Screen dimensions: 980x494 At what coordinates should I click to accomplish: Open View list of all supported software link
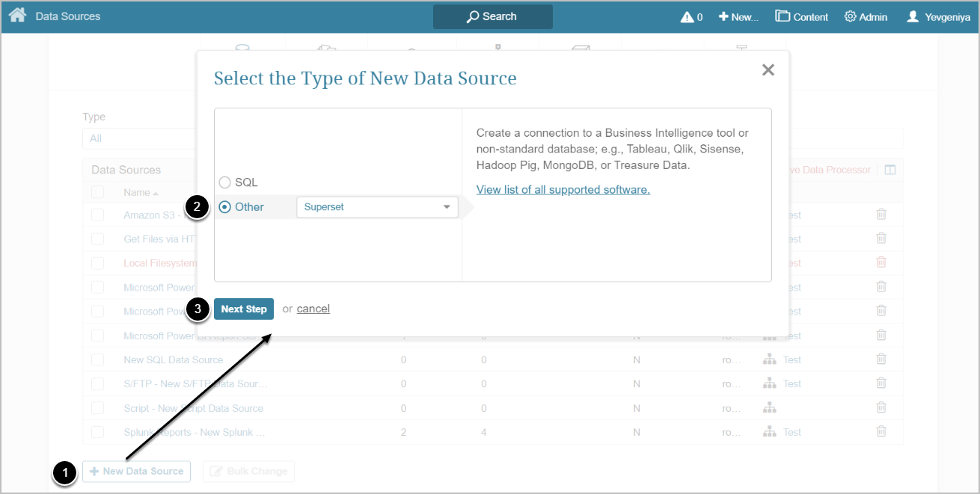[x=563, y=190]
